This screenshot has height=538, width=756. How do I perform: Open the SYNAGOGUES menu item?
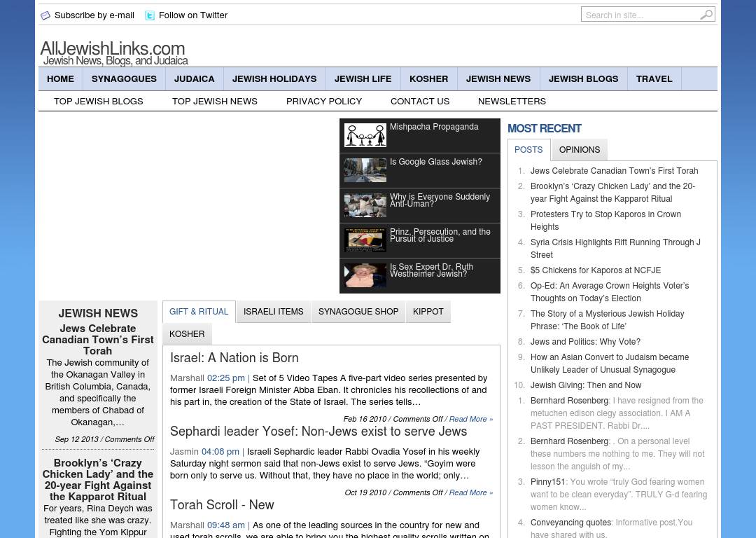[x=124, y=78]
